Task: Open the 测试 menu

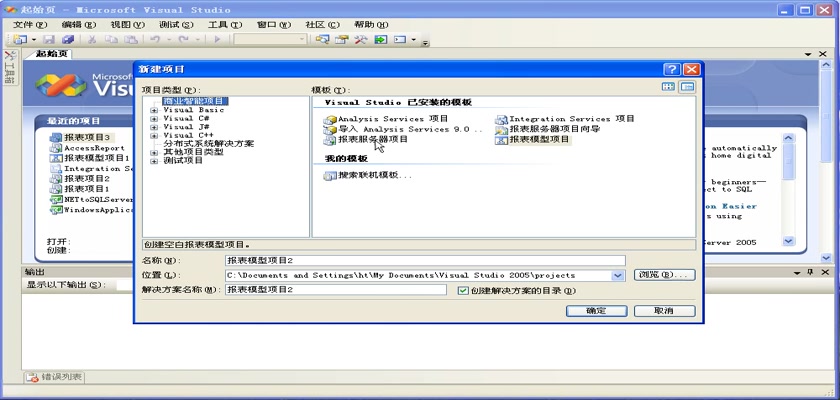Action: coord(176,25)
